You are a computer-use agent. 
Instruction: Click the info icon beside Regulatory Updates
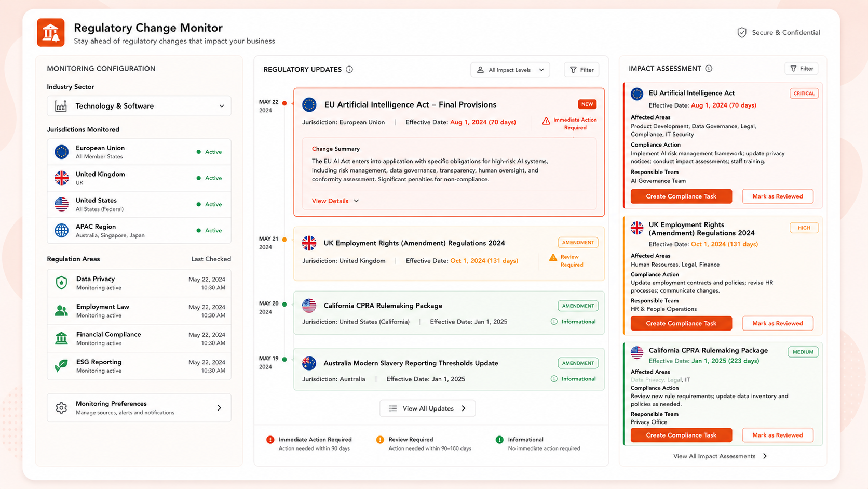tap(349, 69)
